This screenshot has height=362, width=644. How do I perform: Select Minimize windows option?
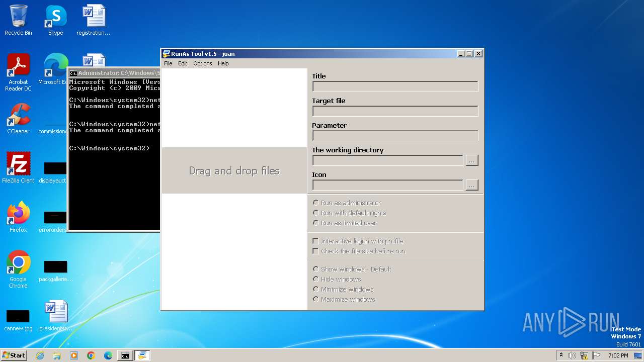(343, 289)
